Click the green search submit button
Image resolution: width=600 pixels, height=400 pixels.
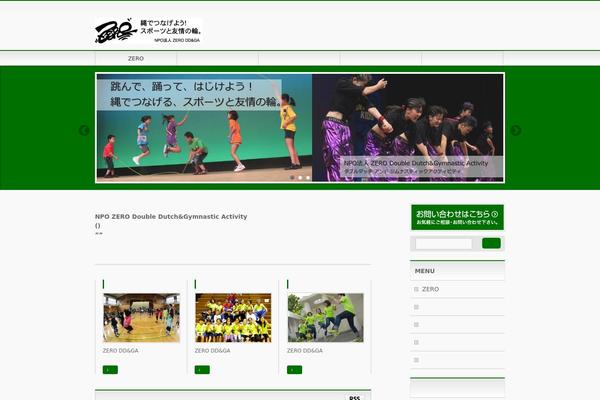491,243
